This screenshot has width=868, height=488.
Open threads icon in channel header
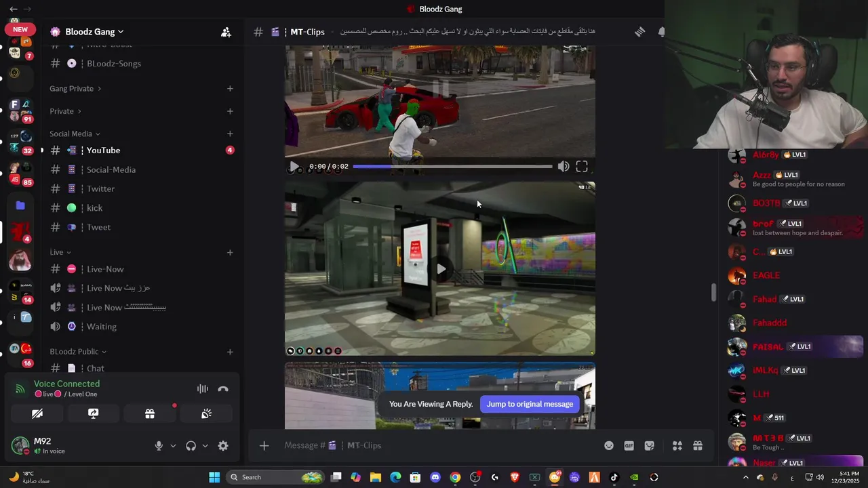pyautogui.click(x=639, y=32)
